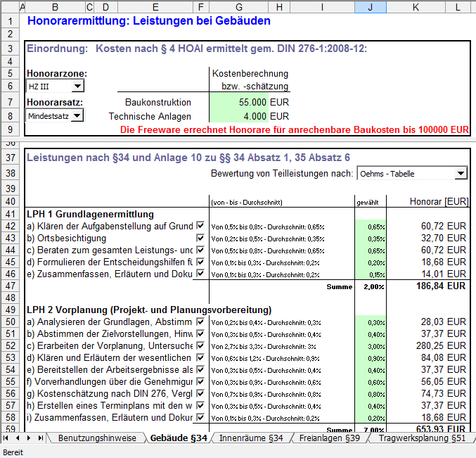The image size is (476, 458).
Task: Click the 'Honorarermittlung: Leistungen bei Gebäuden' title
Action: (x=149, y=20)
